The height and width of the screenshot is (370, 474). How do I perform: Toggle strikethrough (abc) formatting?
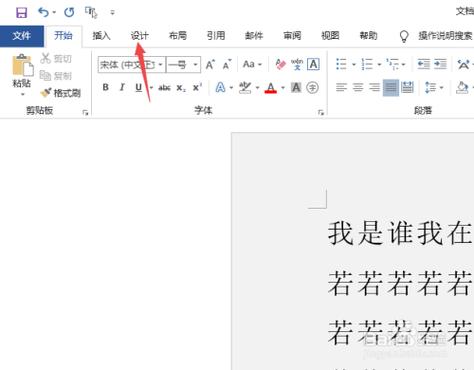[164, 88]
